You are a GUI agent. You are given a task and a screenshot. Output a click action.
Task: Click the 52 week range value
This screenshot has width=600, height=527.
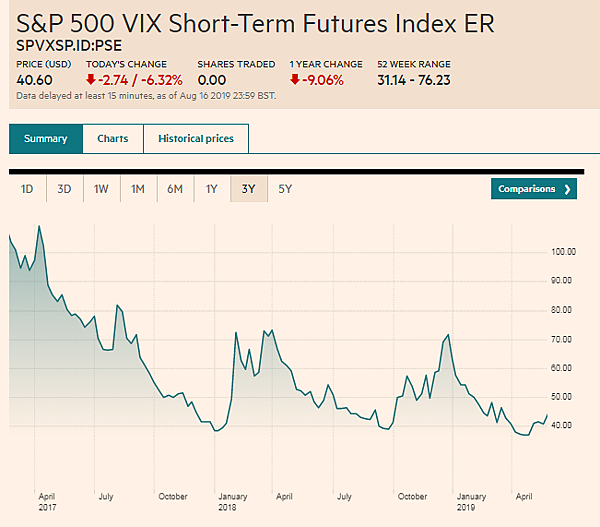click(x=412, y=80)
